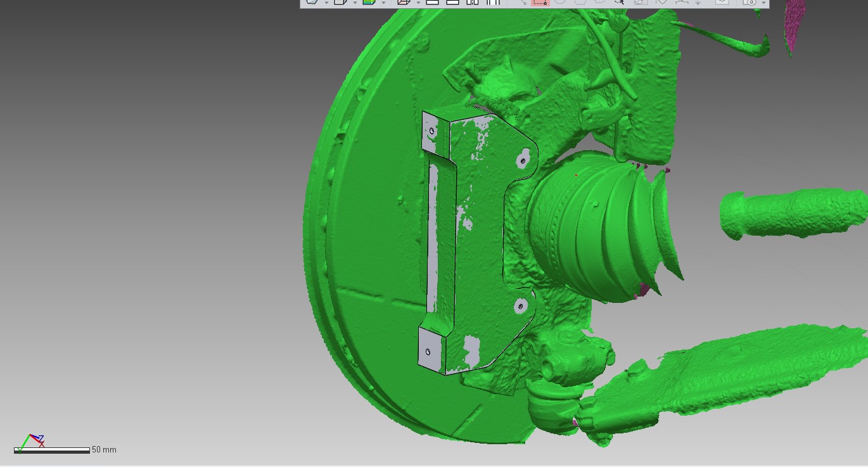
Task: Open the dropdown beside the green shaded cube
Action: click(383, 3)
